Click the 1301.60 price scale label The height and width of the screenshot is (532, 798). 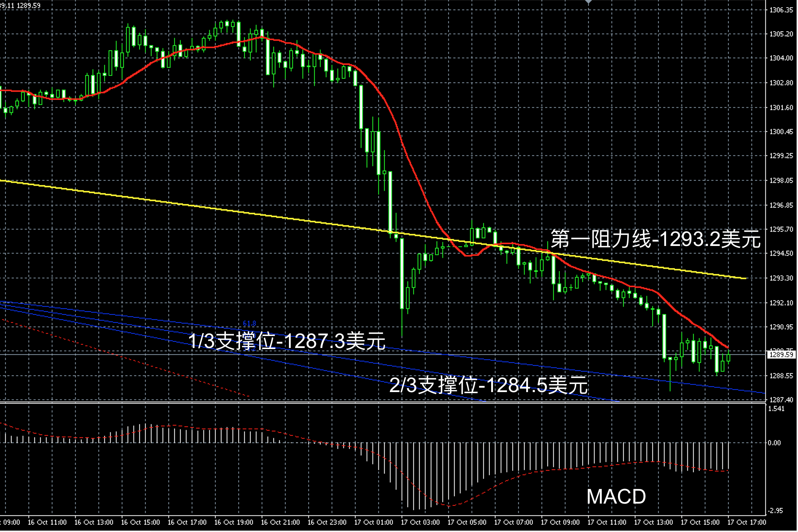coord(781,107)
